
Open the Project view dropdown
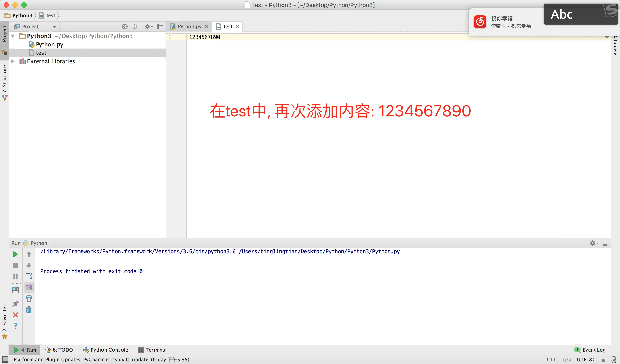click(x=54, y=27)
